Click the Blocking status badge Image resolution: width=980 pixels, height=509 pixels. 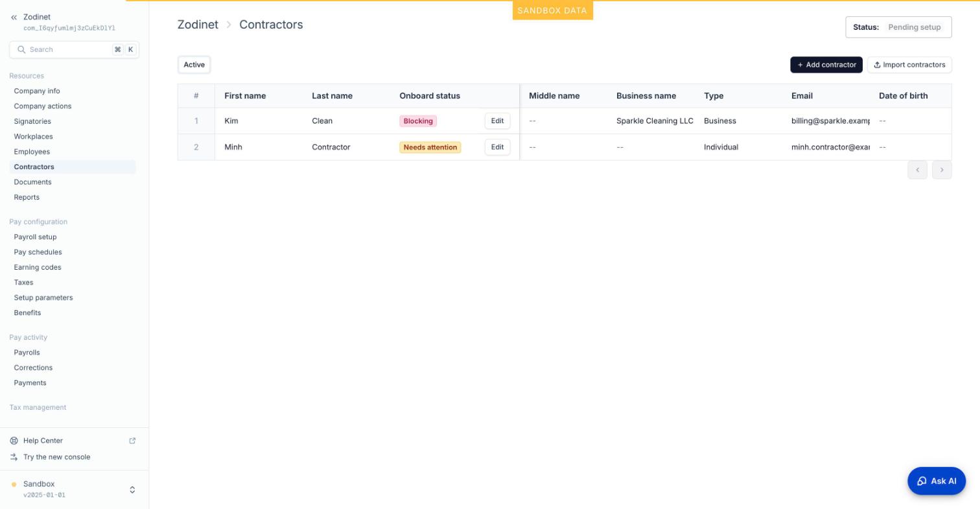tap(418, 121)
